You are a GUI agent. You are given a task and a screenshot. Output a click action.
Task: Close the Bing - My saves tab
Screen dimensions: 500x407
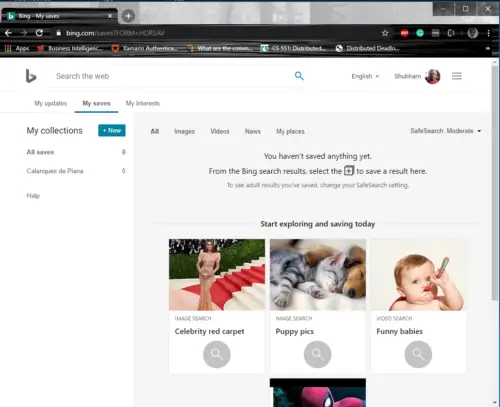click(110, 16)
